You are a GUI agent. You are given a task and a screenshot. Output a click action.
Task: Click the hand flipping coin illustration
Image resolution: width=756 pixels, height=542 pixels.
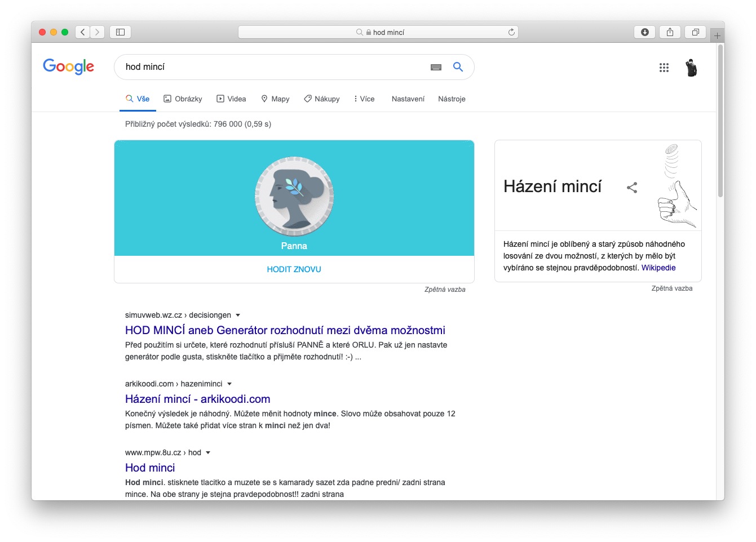(678, 185)
